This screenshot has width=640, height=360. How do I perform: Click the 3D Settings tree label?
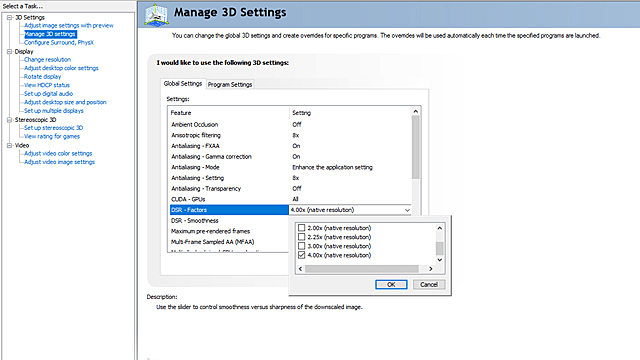(x=30, y=18)
